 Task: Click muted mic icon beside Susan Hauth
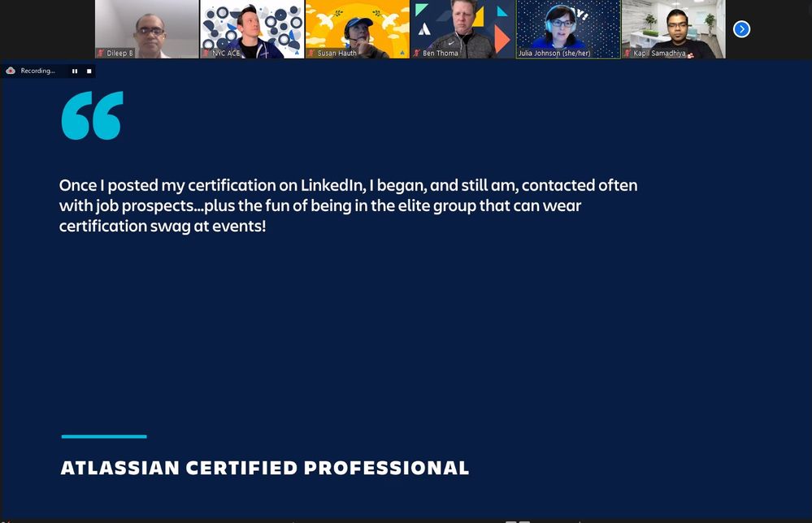click(x=312, y=53)
